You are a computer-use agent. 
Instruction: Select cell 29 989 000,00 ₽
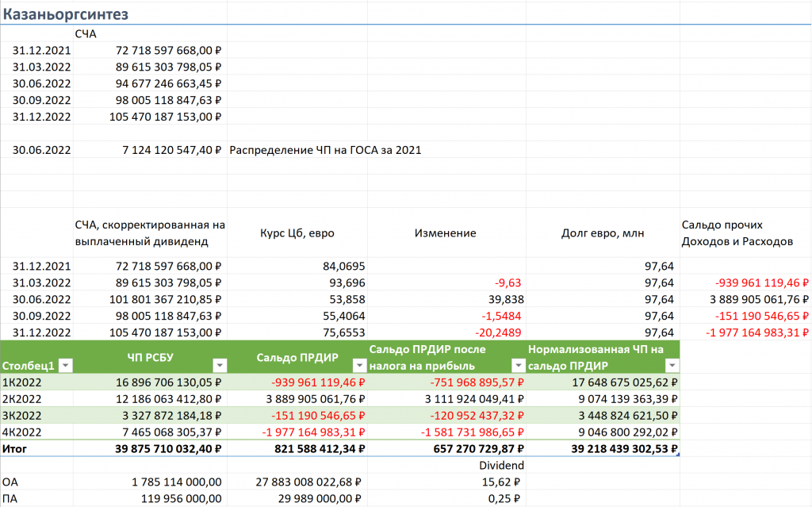pos(320,498)
